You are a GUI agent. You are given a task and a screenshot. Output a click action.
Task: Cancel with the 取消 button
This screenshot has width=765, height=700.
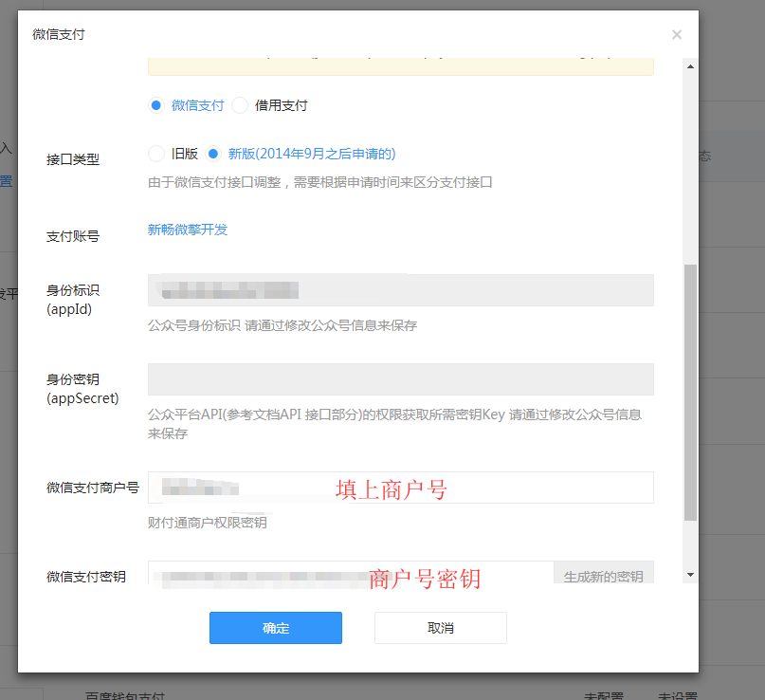tap(441, 628)
